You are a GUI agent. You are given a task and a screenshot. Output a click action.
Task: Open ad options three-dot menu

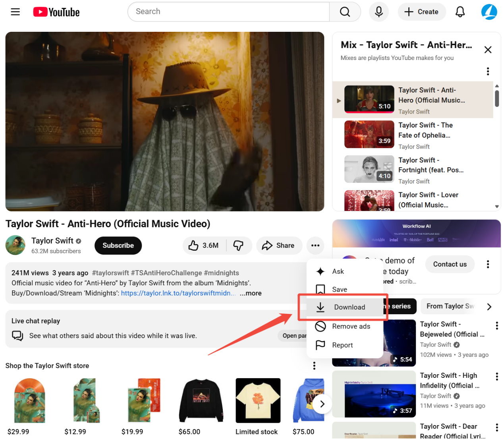click(488, 264)
